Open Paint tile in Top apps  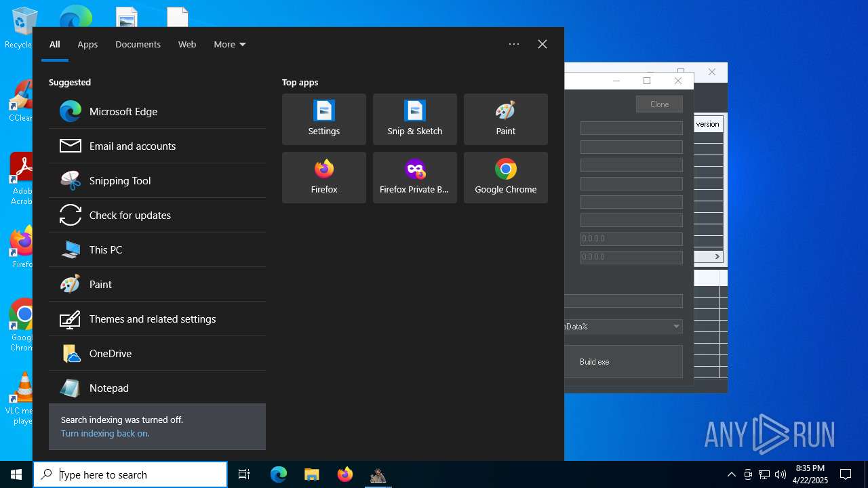[506, 119]
